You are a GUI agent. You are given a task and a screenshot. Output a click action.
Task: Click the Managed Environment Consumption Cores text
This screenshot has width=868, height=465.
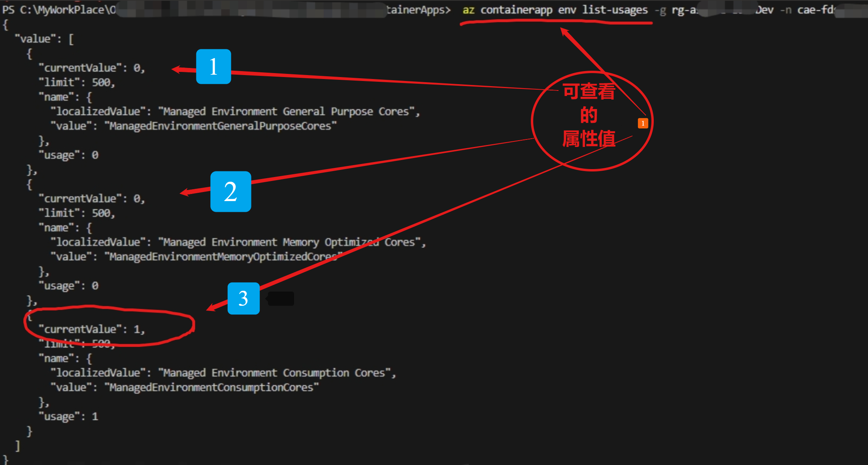point(274,373)
